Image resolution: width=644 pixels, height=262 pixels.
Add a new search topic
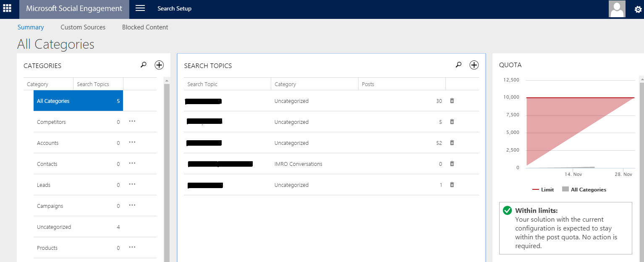coord(474,65)
